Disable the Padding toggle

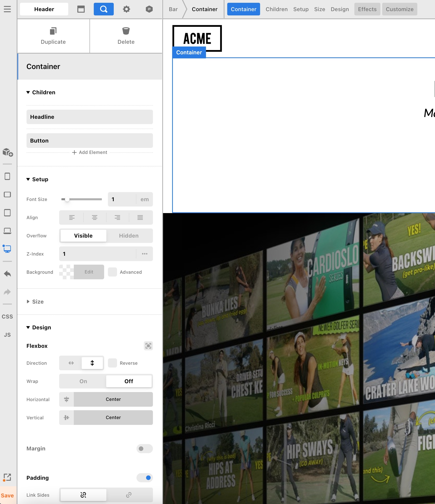pos(145,478)
